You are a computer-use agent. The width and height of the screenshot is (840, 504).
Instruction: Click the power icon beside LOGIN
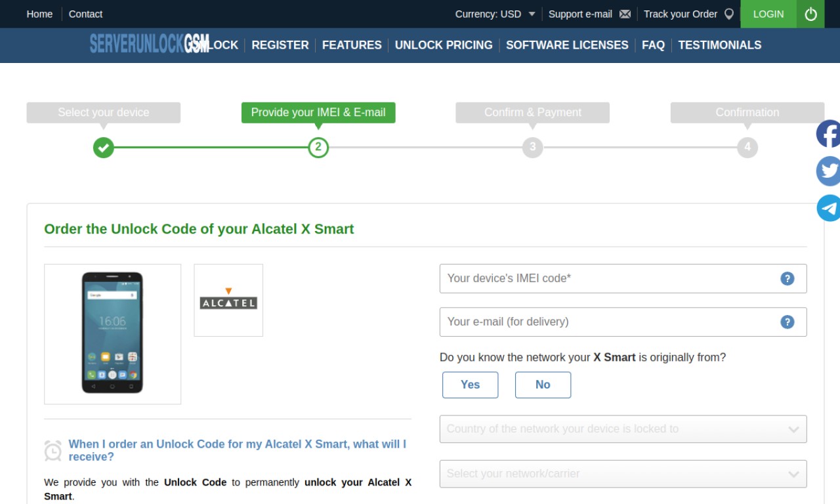click(810, 14)
